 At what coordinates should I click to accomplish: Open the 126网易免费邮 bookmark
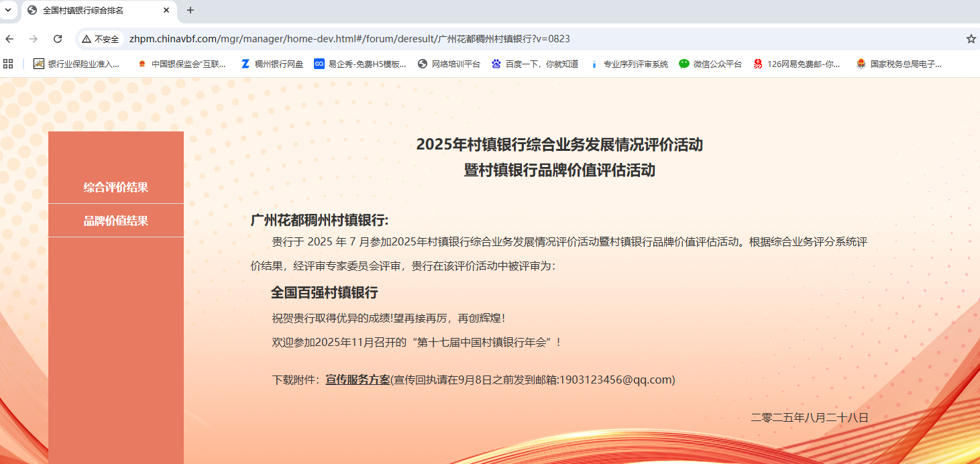tap(797, 64)
